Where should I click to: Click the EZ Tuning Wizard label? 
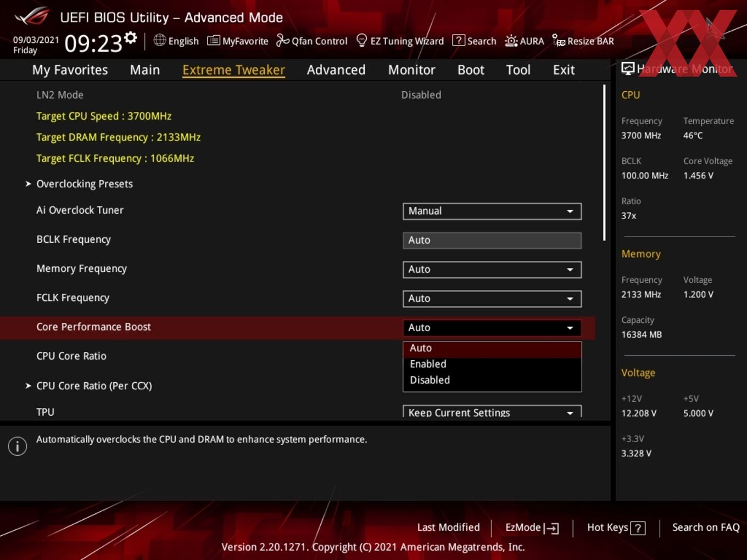coord(407,41)
